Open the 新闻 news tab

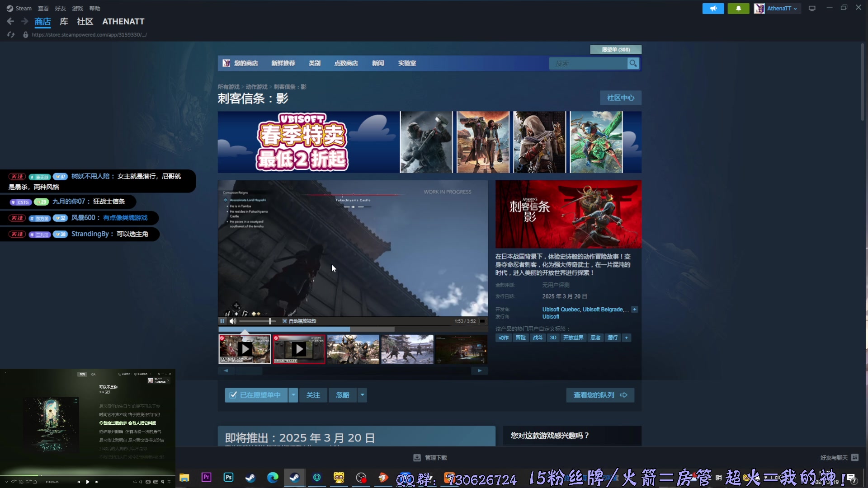pyautogui.click(x=378, y=63)
